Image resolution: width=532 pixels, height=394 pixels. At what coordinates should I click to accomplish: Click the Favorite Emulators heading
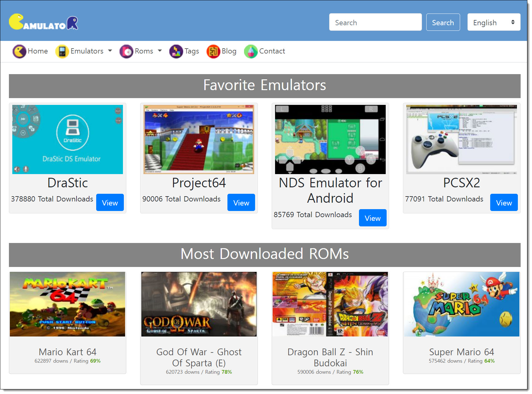click(x=265, y=85)
